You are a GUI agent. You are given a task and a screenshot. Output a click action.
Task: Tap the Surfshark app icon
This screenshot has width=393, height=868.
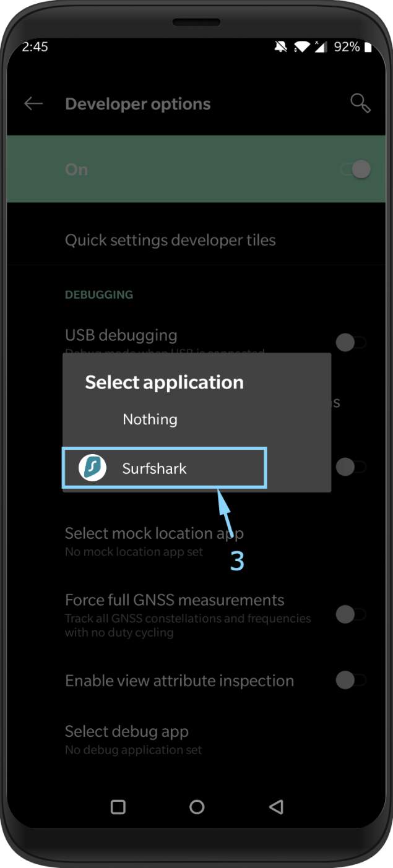(93, 468)
